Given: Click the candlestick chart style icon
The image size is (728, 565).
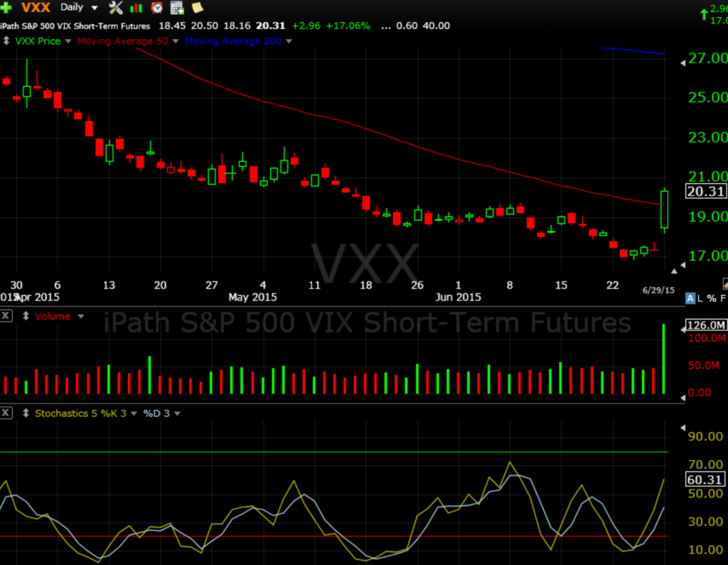Looking at the screenshot, I should pos(136,7).
